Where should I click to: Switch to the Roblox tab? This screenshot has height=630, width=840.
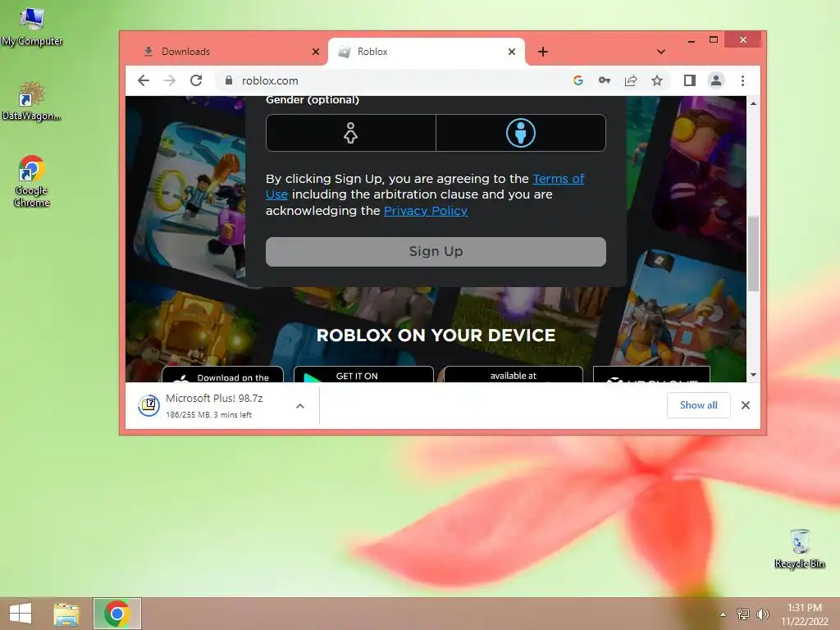427,52
